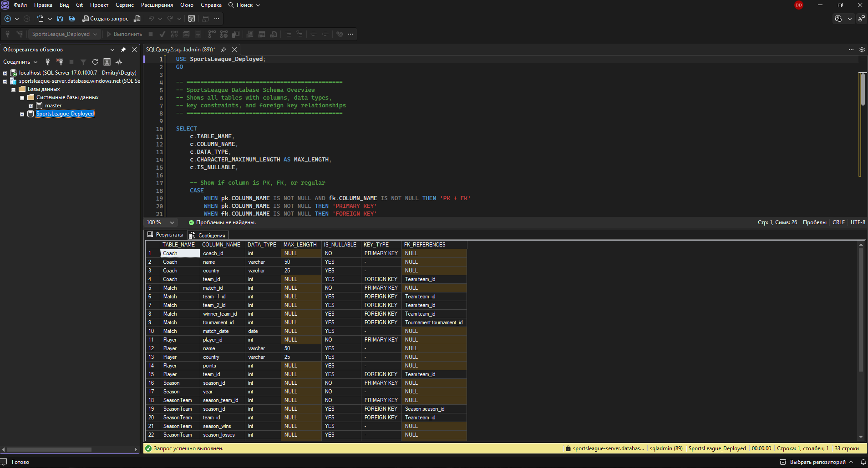
Task: Click the New Item file icon
Action: tap(41, 19)
